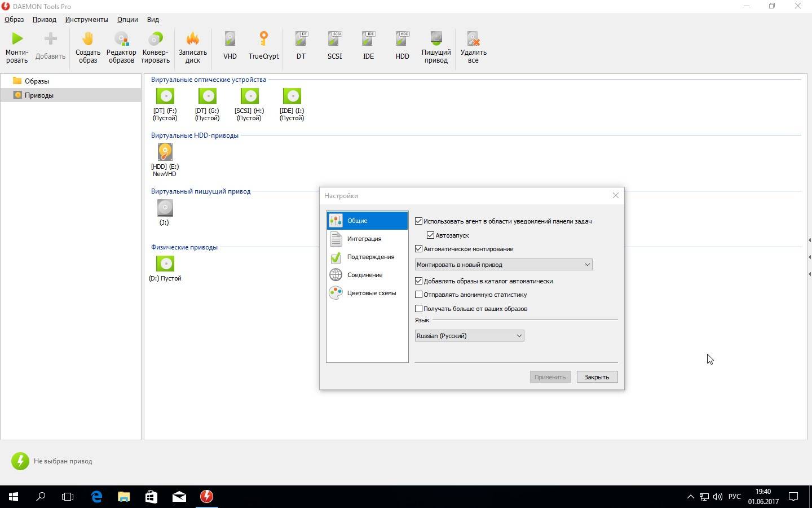Enable Получать больше от ваших образов
The height and width of the screenshot is (508, 812).
point(418,309)
